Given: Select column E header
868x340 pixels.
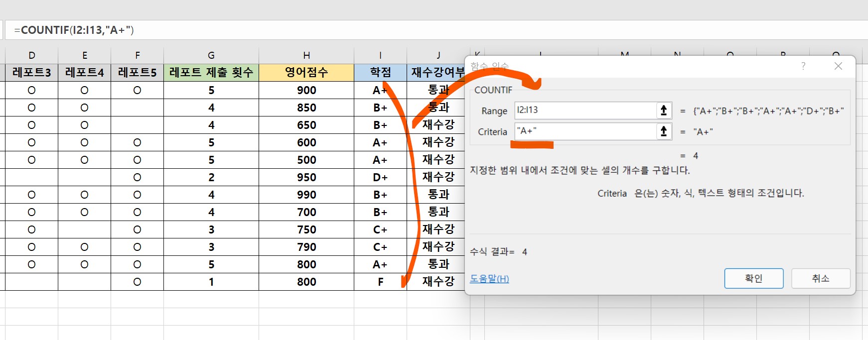Looking at the screenshot, I should (85, 55).
